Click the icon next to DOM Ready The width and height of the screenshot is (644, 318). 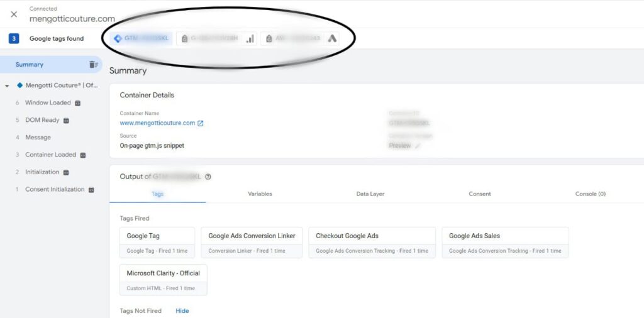tap(66, 120)
